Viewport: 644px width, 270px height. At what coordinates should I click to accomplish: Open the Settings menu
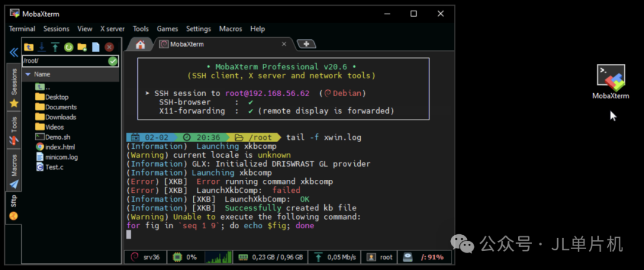(199, 29)
